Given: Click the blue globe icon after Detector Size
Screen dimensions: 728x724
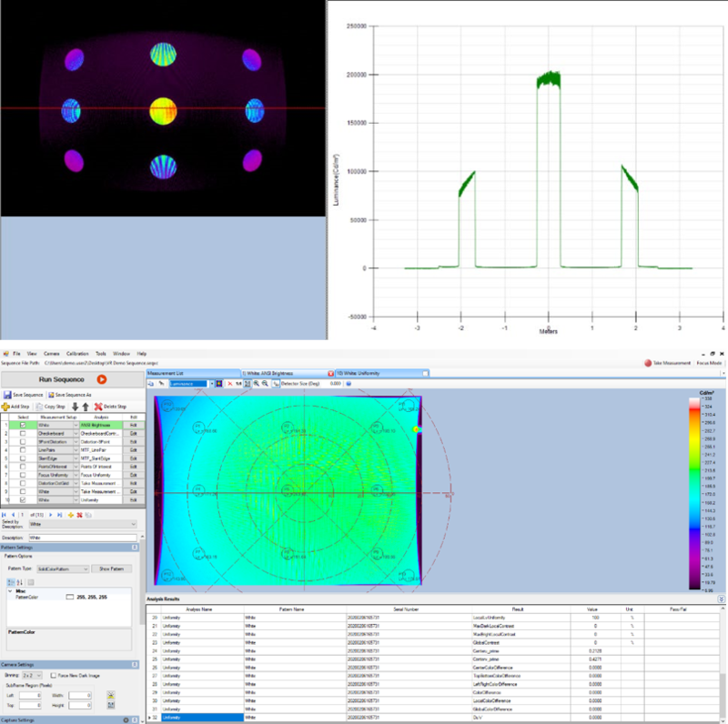Looking at the screenshot, I should point(349,383).
